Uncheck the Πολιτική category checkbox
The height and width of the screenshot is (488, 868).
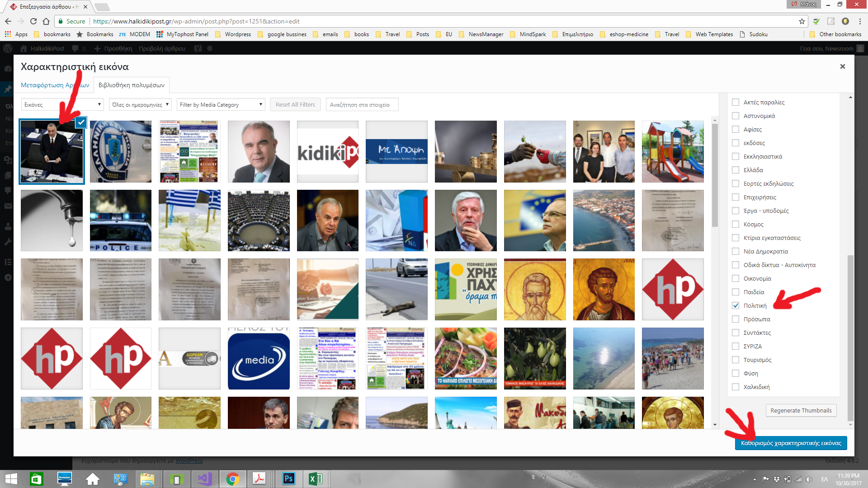(x=736, y=306)
